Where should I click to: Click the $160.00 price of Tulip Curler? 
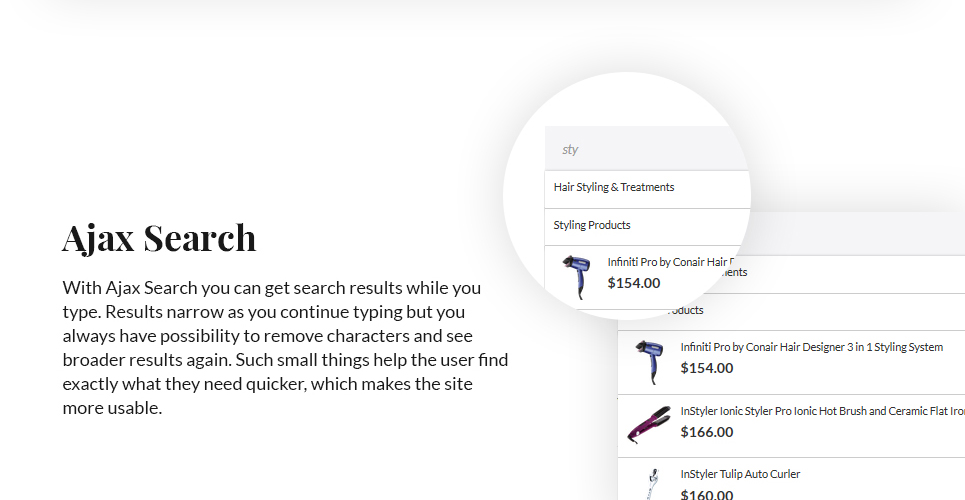[707, 494]
